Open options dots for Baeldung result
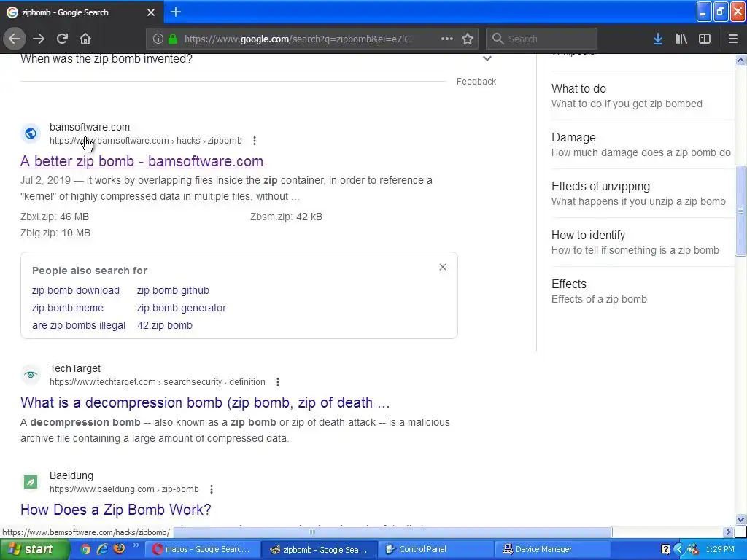This screenshot has height=560, width=747. coord(212,489)
